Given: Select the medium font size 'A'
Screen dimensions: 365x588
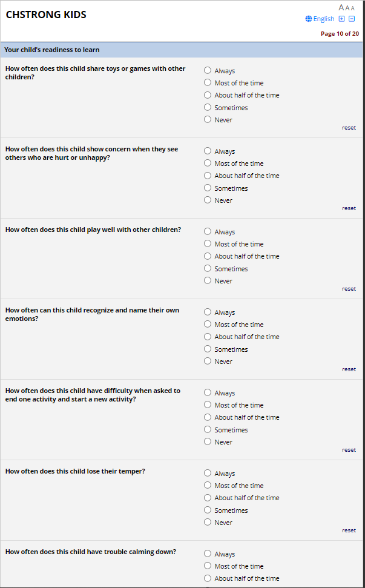Looking at the screenshot, I should tap(347, 8).
